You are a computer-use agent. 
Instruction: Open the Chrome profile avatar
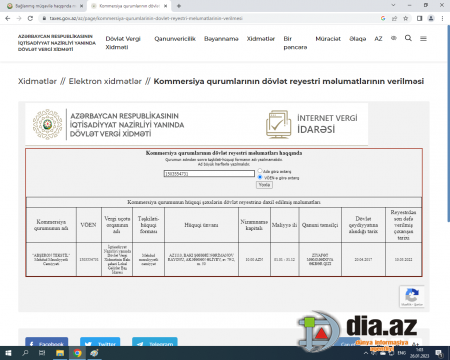click(x=431, y=18)
